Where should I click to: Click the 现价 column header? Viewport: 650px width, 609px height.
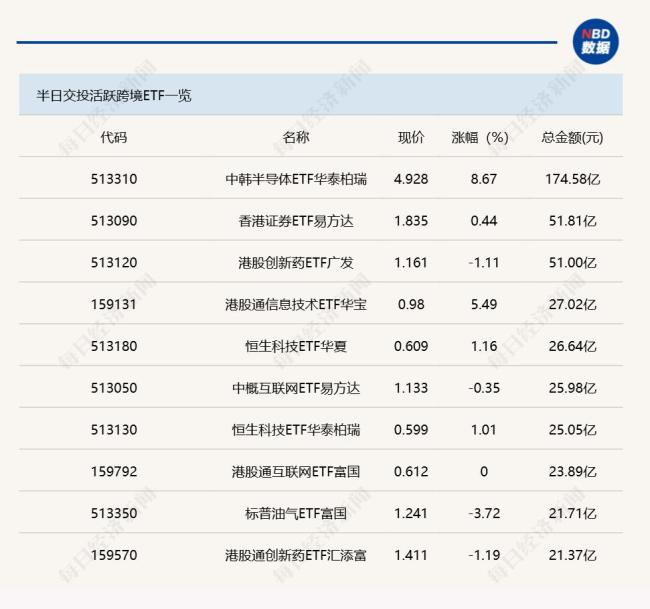tap(411, 137)
